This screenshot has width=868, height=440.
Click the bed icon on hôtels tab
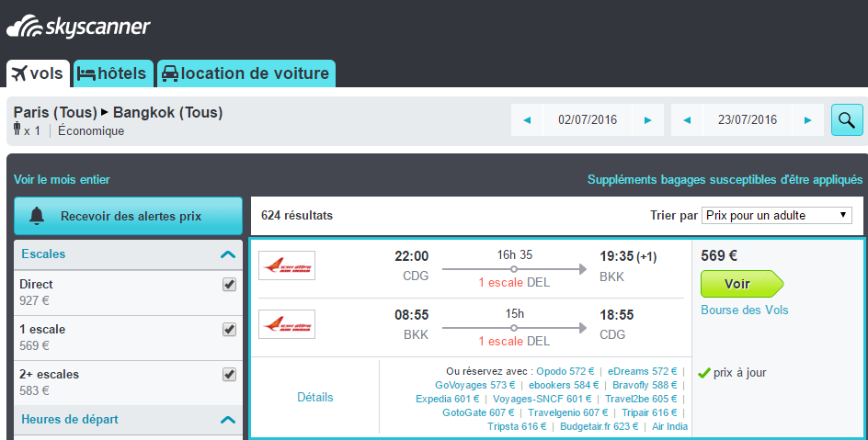click(86, 74)
